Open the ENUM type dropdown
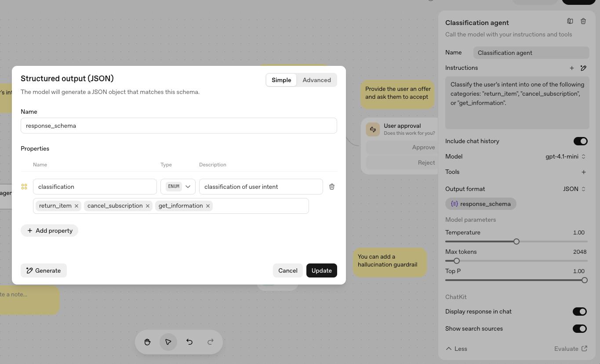600x364 pixels. [x=178, y=186]
